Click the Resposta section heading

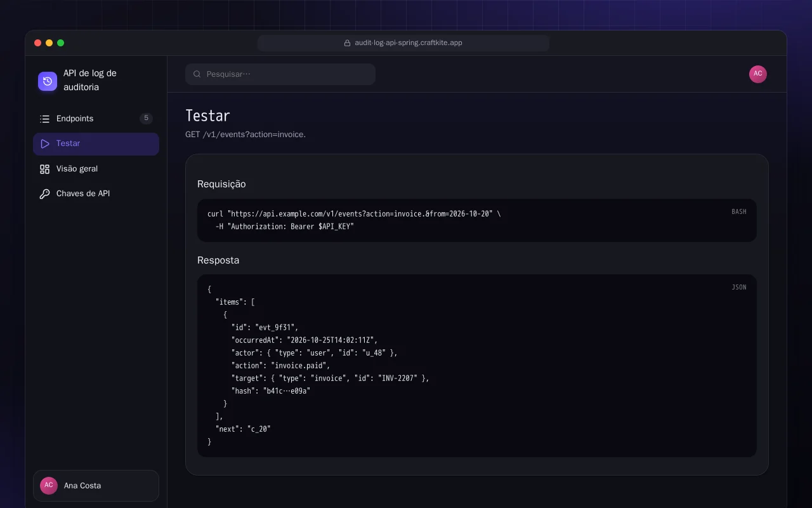(x=218, y=260)
